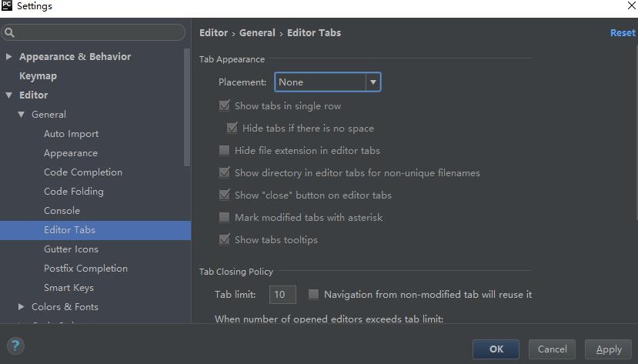This screenshot has height=364, width=638.
Task: Check Navigation from non-modified tab option
Action: point(313,294)
